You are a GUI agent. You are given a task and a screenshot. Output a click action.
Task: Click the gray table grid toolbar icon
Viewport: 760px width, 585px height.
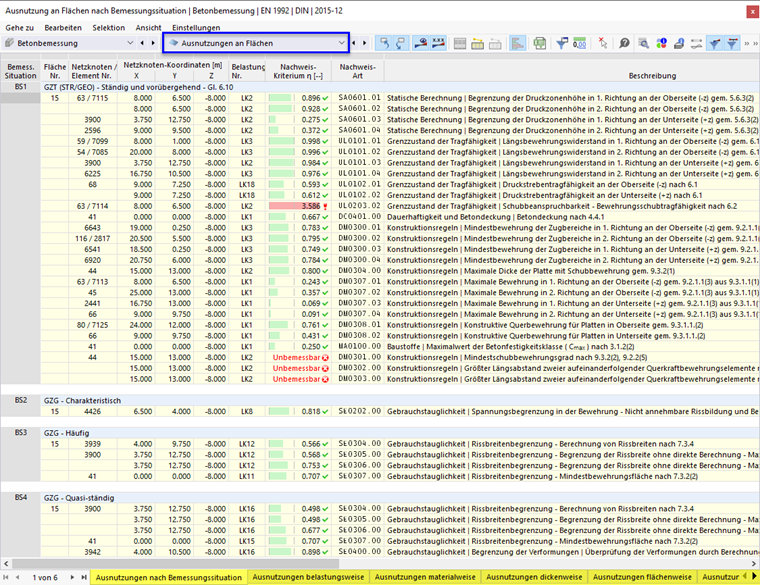click(460, 44)
